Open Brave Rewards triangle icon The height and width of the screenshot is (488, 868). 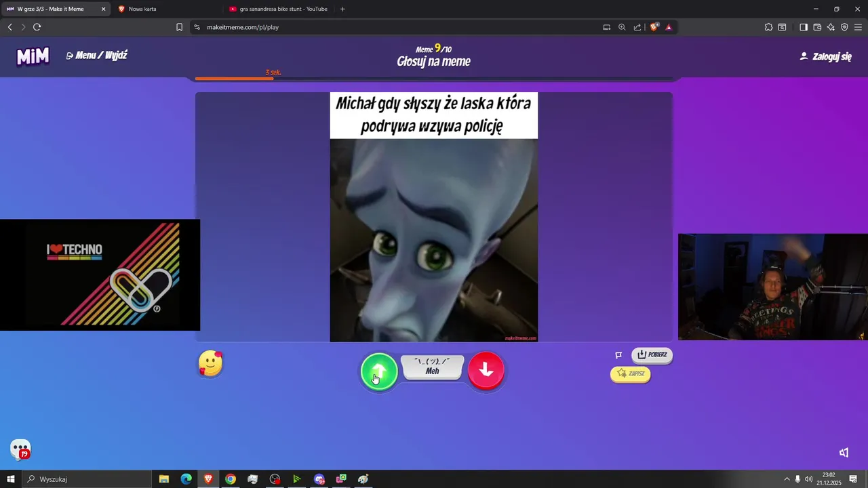coord(669,27)
